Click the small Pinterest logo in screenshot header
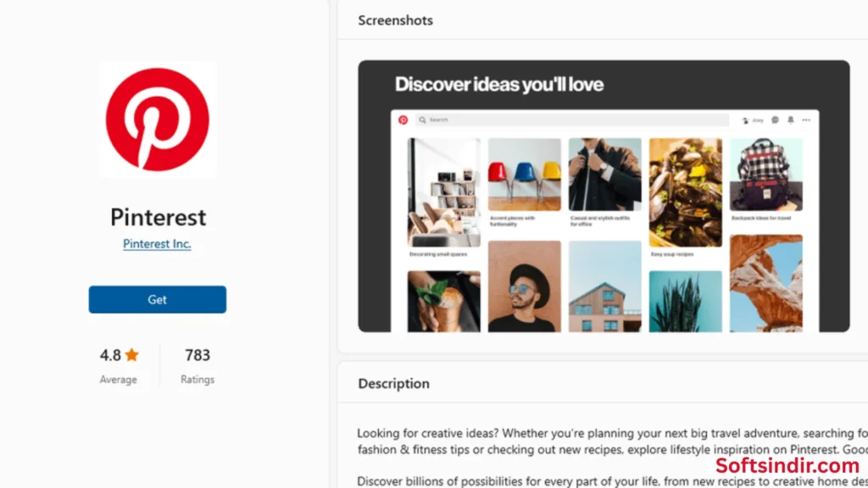The width and height of the screenshot is (868, 488). point(403,120)
